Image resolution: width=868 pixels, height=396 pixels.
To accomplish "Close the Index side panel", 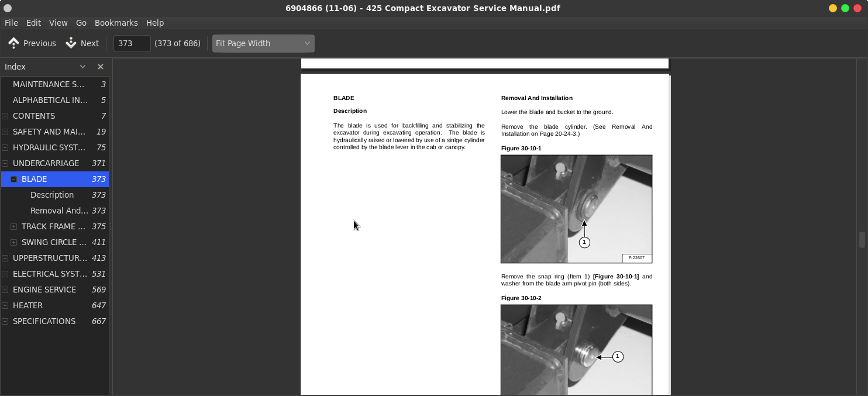I will [101, 67].
